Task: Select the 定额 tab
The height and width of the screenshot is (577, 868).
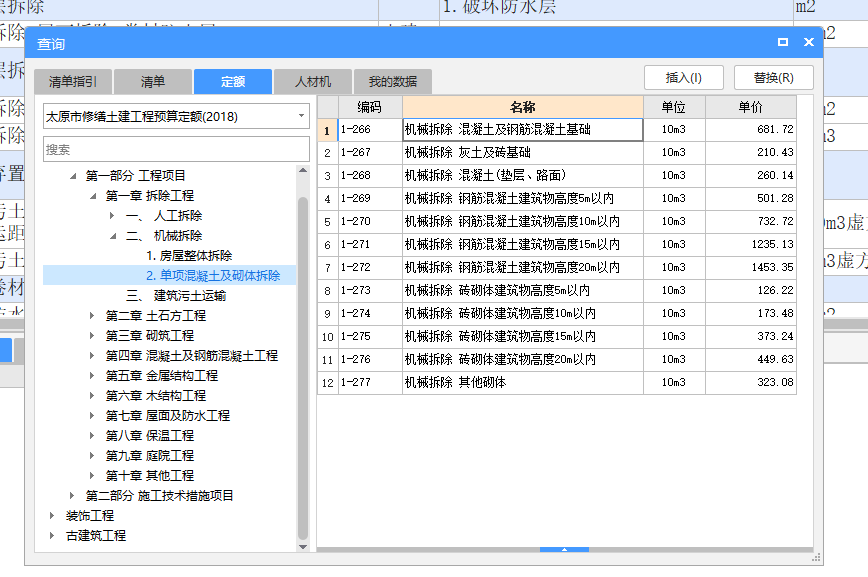Action: pos(232,82)
